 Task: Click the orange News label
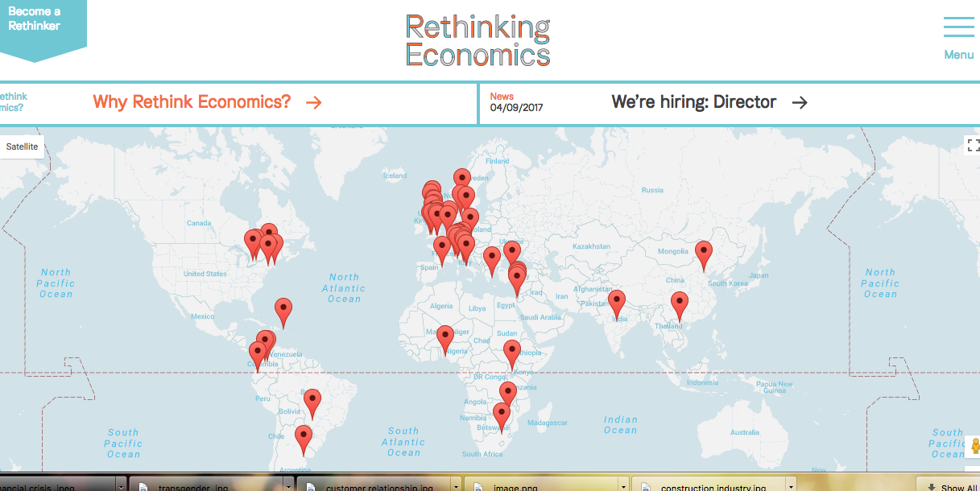pyautogui.click(x=502, y=97)
